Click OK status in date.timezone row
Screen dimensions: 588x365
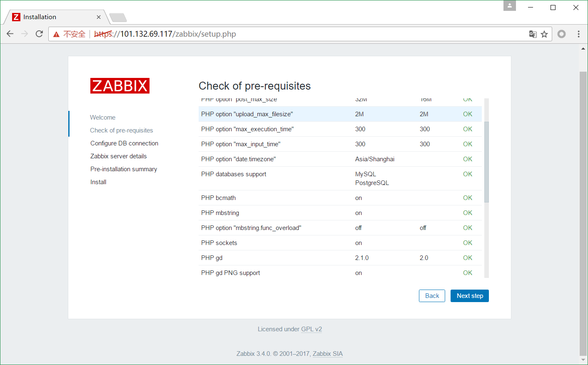[x=468, y=159]
